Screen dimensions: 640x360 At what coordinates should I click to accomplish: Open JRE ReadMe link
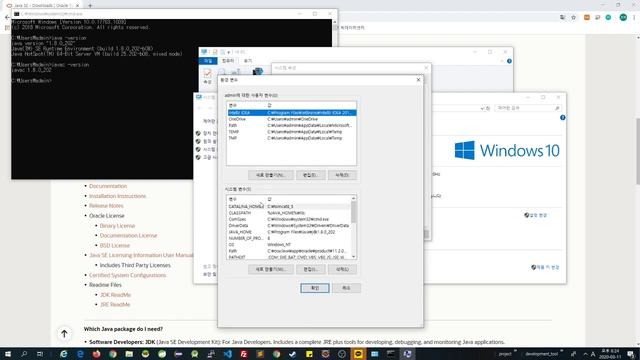(115, 304)
